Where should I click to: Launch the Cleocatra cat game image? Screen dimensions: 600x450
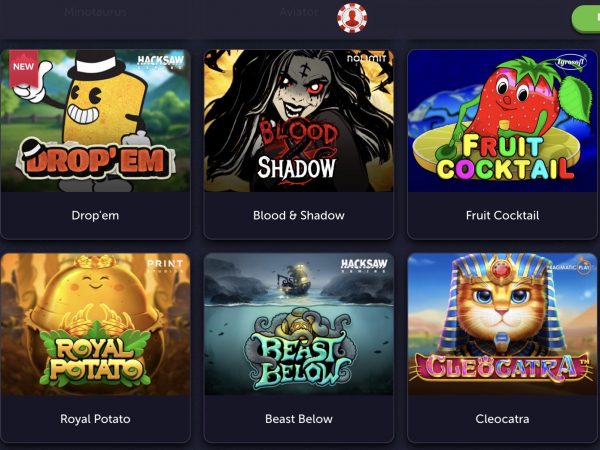tap(502, 324)
